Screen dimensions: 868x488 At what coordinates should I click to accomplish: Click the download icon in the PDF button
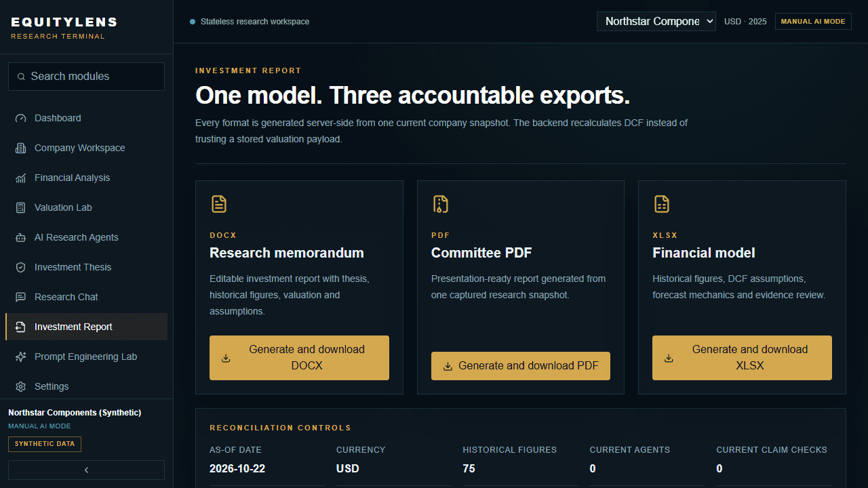[x=448, y=366]
